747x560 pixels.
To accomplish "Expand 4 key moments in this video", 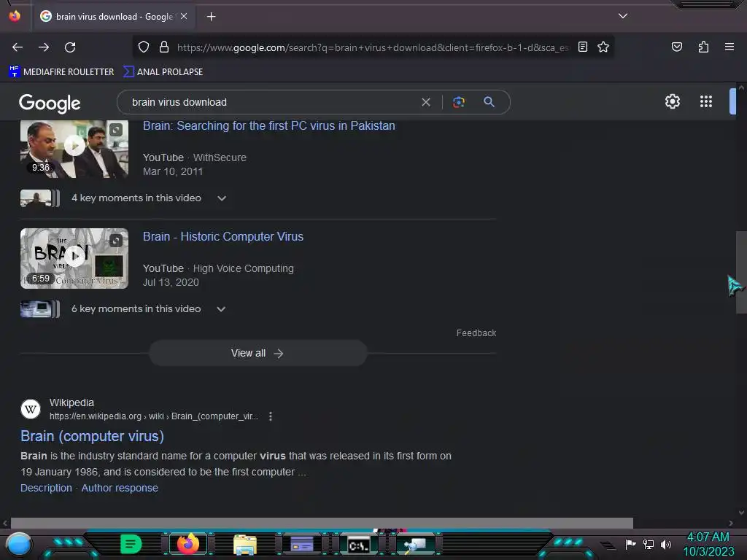I will [149, 198].
